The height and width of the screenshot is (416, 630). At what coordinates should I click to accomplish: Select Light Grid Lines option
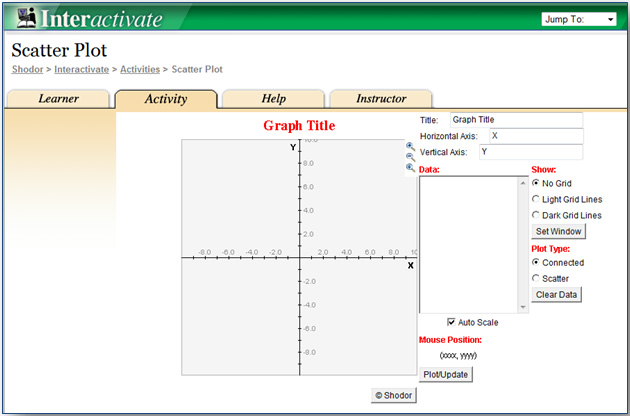click(536, 199)
